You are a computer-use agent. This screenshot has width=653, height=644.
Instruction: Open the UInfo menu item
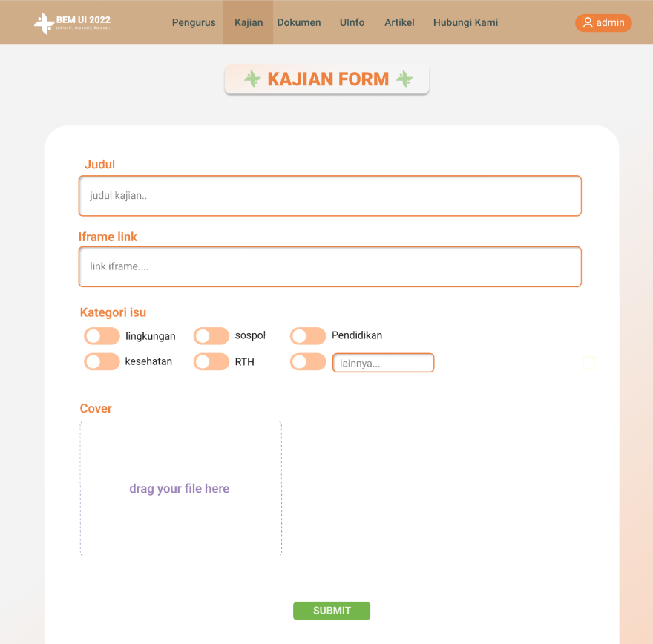[x=352, y=22]
